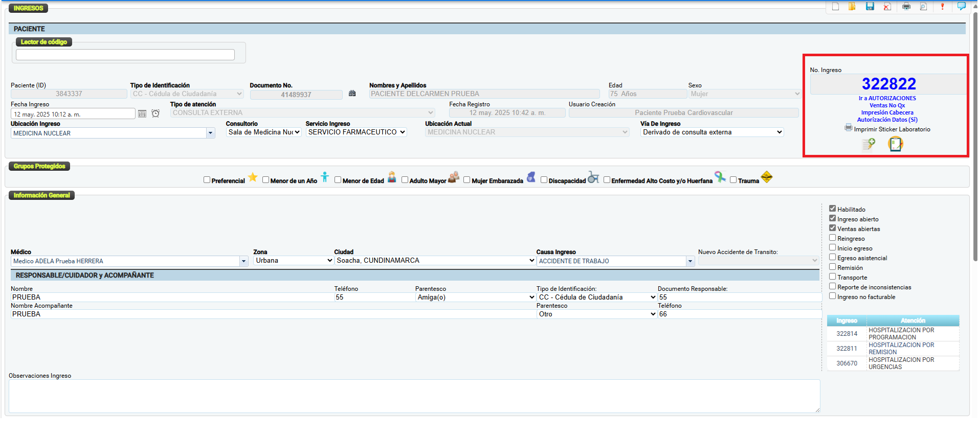Expand the Servicio Ingreso dropdown
The width and height of the screenshot is (980, 435).
357,132
